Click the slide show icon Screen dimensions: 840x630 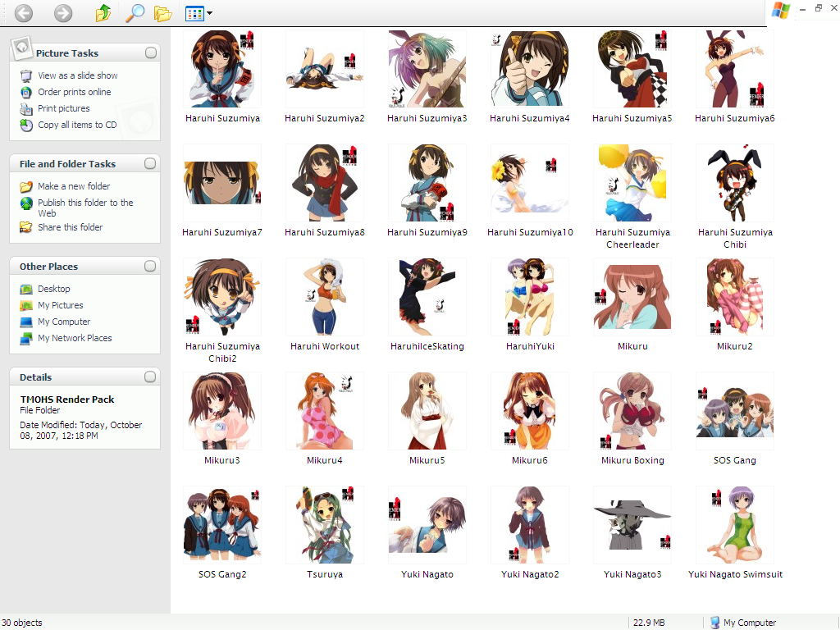coord(25,75)
